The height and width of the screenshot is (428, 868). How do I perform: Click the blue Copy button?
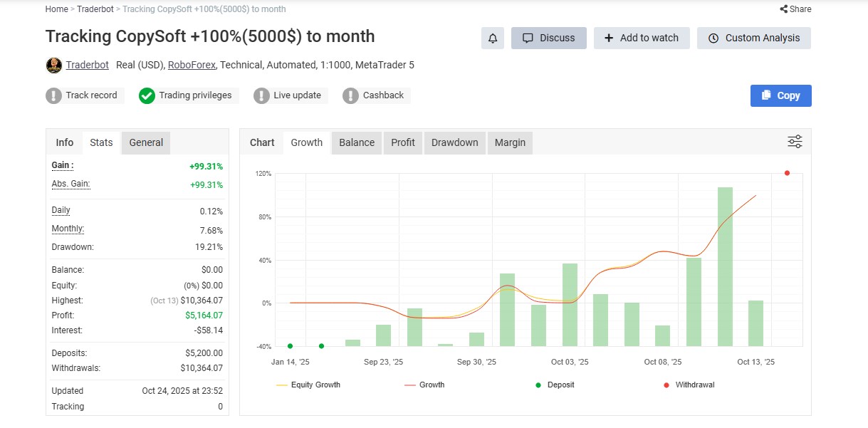[781, 95]
